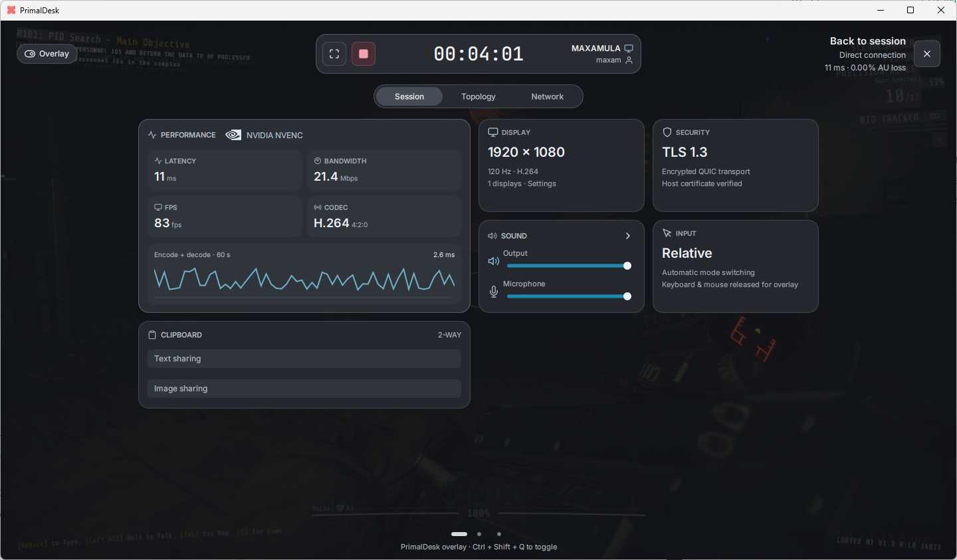Viewport: 957px width, 560px height.
Task: Click the user icon beside maxam
Action: (629, 60)
